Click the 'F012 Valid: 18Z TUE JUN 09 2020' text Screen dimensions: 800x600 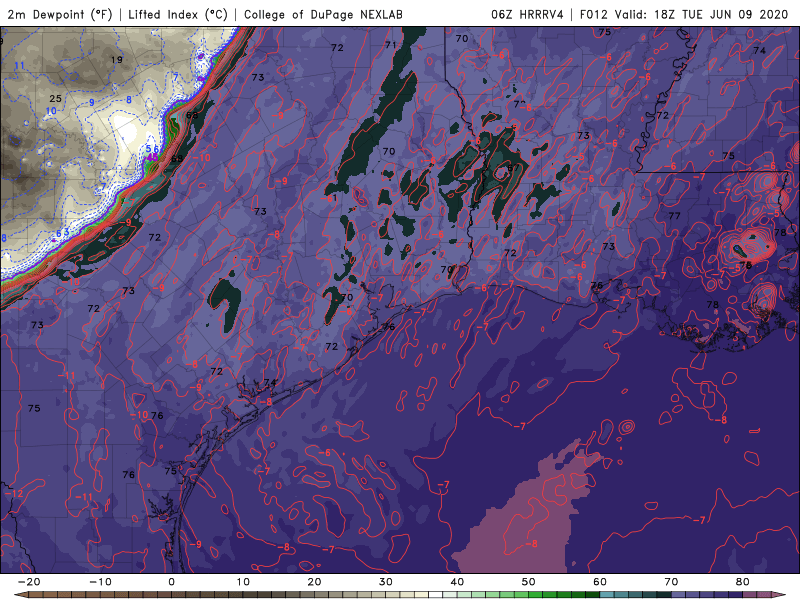[x=684, y=14]
